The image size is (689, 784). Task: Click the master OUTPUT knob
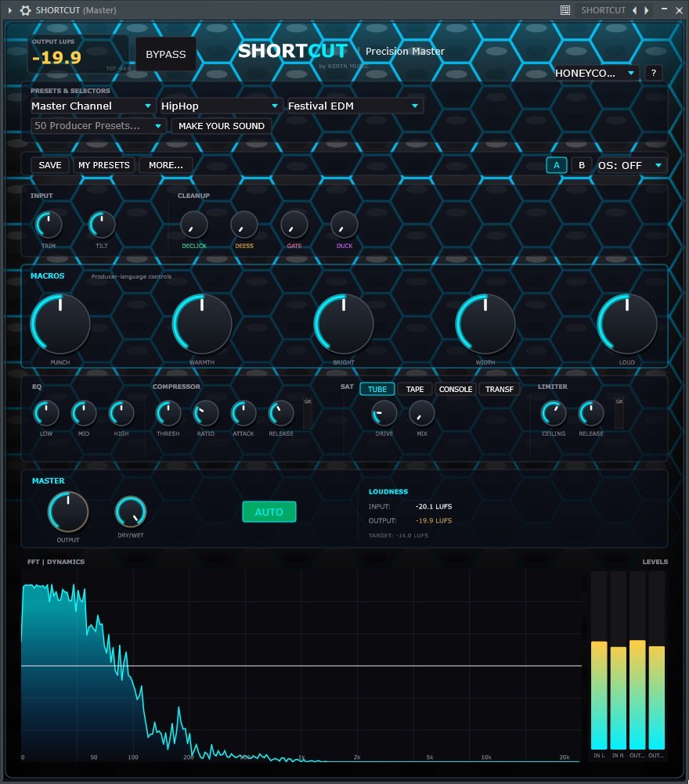(x=68, y=512)
